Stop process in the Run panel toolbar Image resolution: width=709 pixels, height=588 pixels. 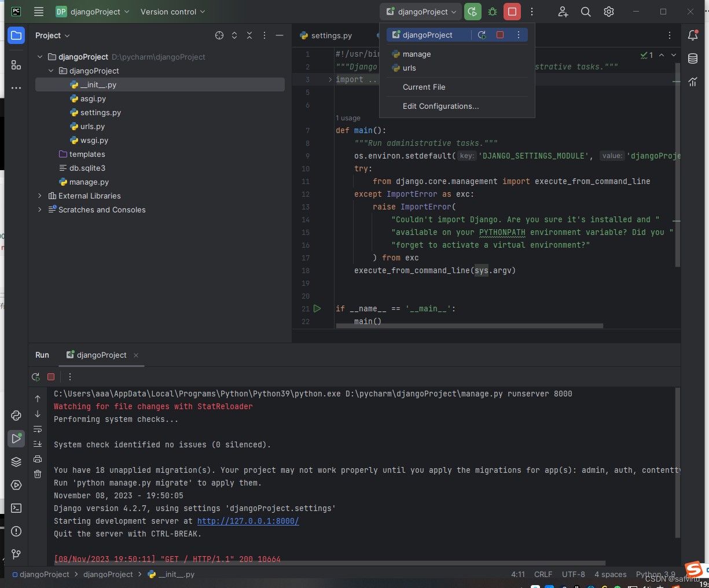51,377
